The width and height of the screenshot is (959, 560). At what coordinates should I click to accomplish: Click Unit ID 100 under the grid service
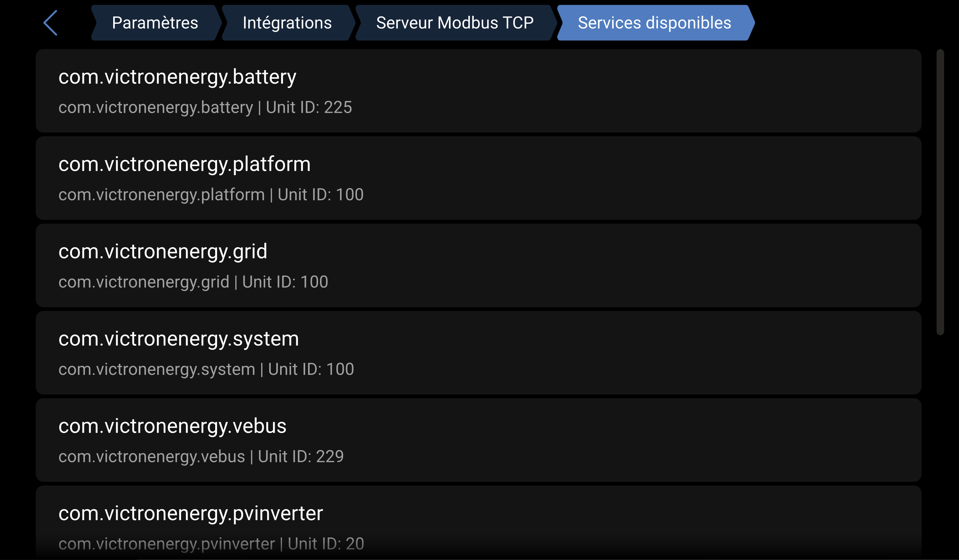click(285, 282)
